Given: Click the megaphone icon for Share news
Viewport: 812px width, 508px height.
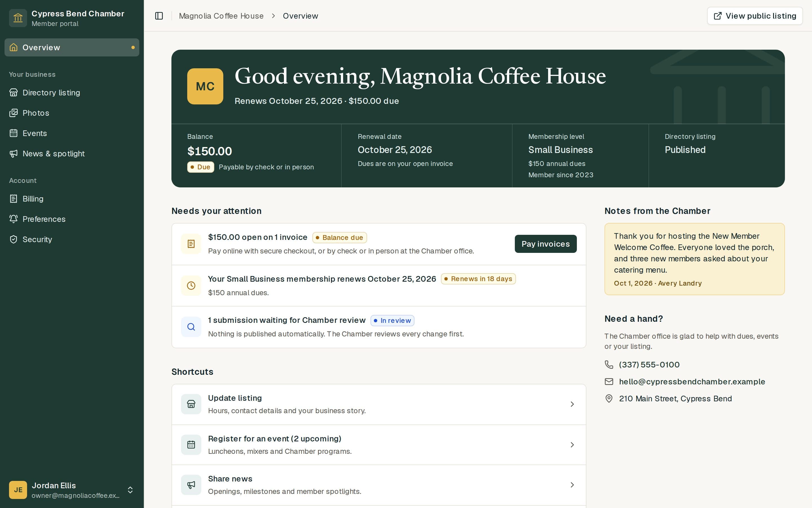Looking at the screenshot, I should coord(191,485).
